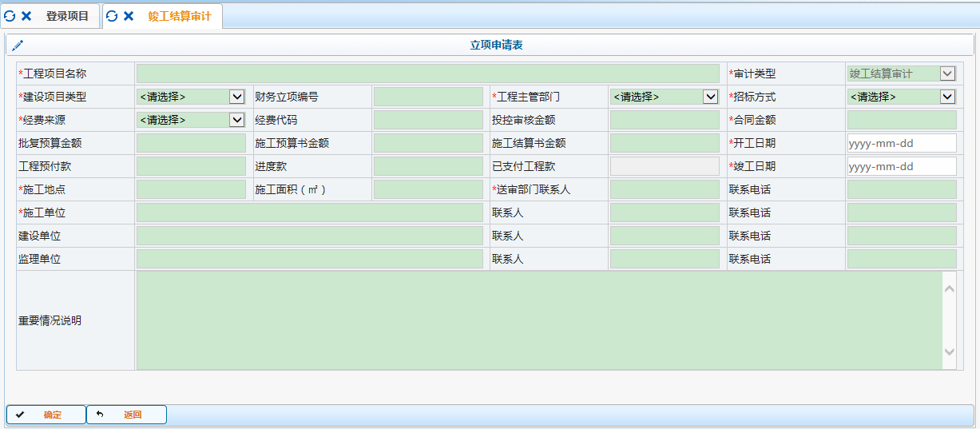980x429 pixels.
Task: Click refresh icon on 登录项目 tab
Action: tap(10, 16)
